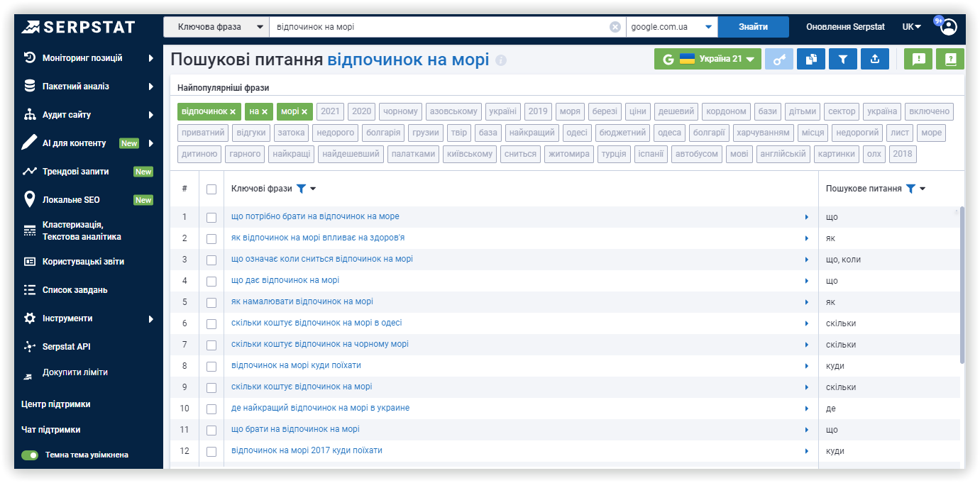Image resolution: width=980 pixels, height=483 pixels.
Task: Check row 6 відпочинок в одесі checkbox
Action: click(x=211, y=323)
